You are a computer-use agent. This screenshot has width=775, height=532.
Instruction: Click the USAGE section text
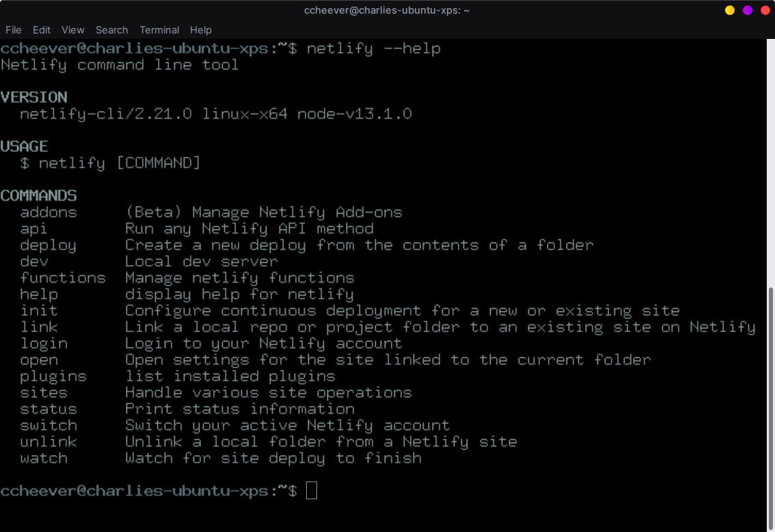[x=24, y=145]
